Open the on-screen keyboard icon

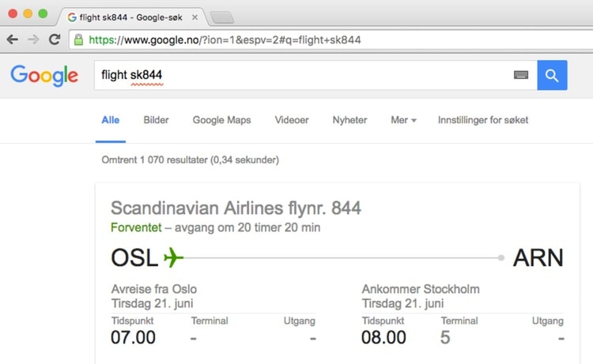coord(520,76)
